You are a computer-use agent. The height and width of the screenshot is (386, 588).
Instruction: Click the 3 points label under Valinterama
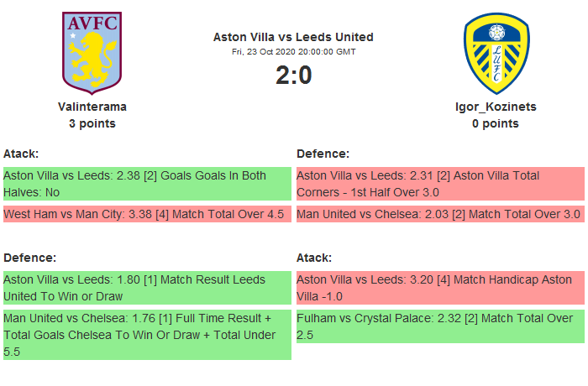tap(92, 123)
